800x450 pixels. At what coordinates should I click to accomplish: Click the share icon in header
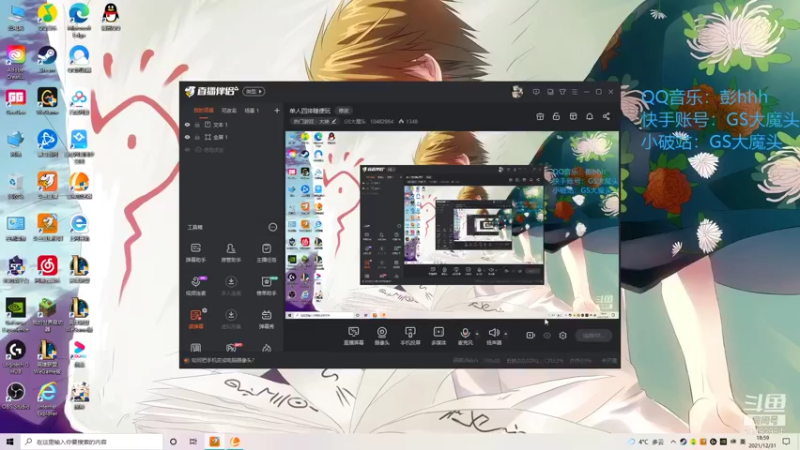[606, 116]
